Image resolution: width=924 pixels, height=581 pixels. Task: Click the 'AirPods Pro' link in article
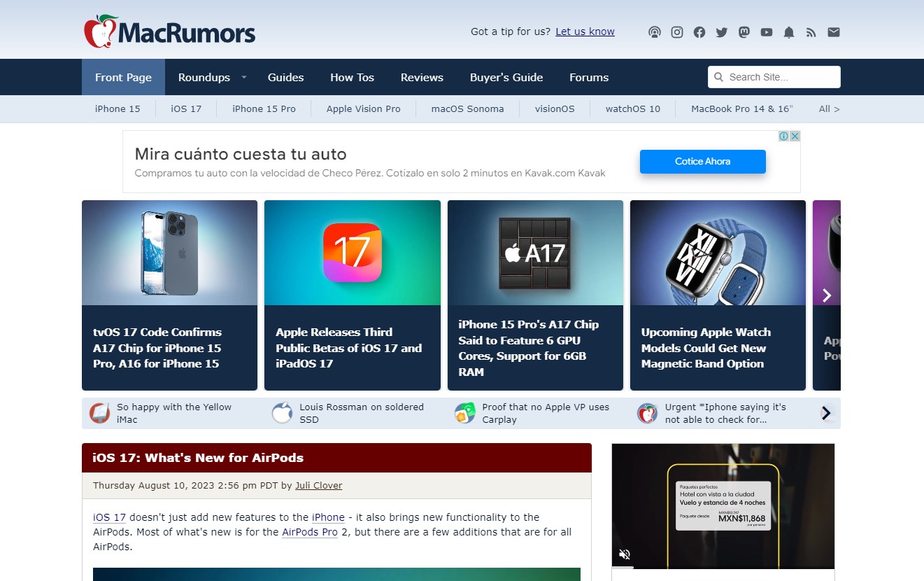310,532
